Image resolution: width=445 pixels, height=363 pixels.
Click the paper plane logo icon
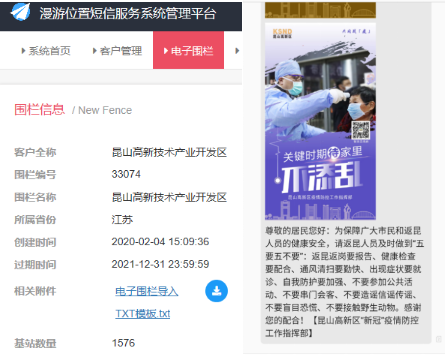point(20,12)
